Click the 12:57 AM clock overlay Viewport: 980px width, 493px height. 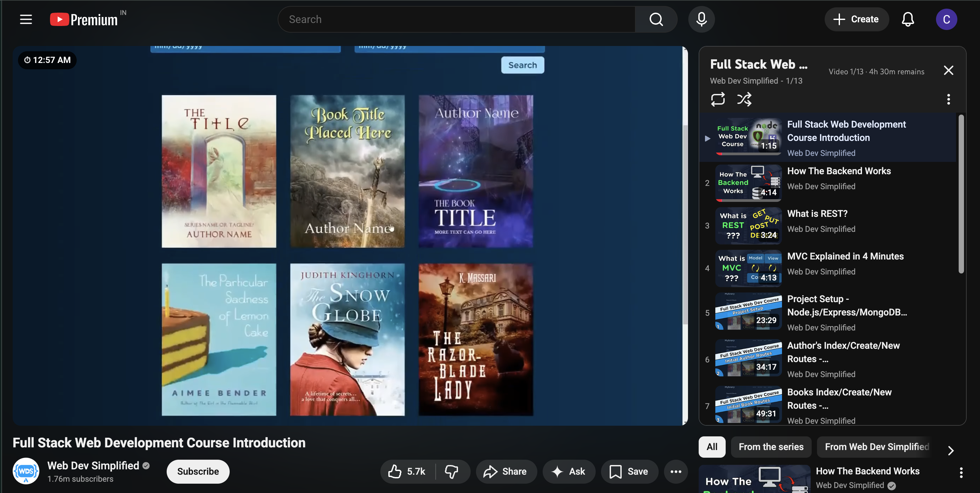click(47, 60)
